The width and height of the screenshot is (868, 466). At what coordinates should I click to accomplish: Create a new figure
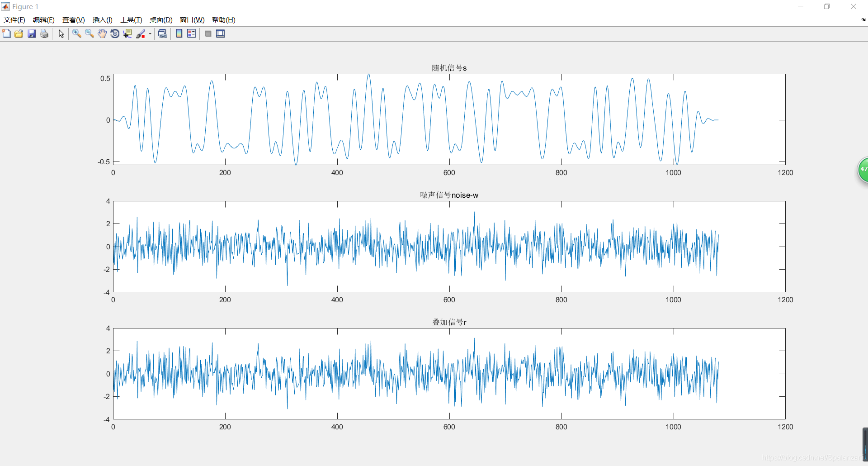coord(6,34)
